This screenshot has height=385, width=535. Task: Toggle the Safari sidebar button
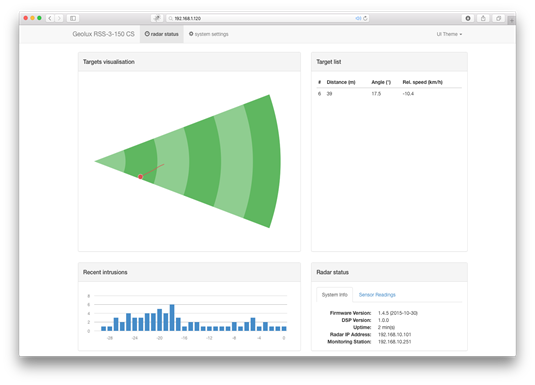click(73, 18)
